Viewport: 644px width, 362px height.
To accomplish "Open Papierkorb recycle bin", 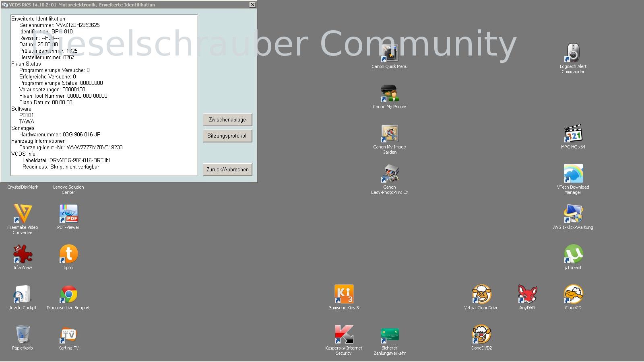I will click(23, 335).
